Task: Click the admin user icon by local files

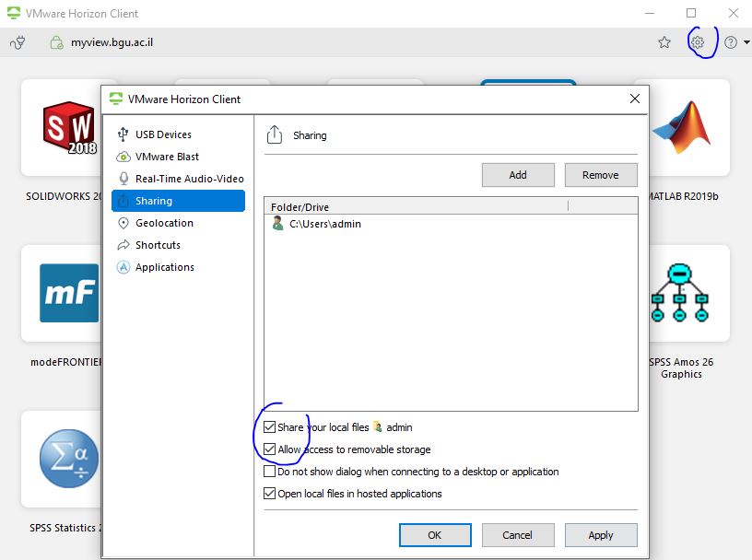Action: pos(378,426)
